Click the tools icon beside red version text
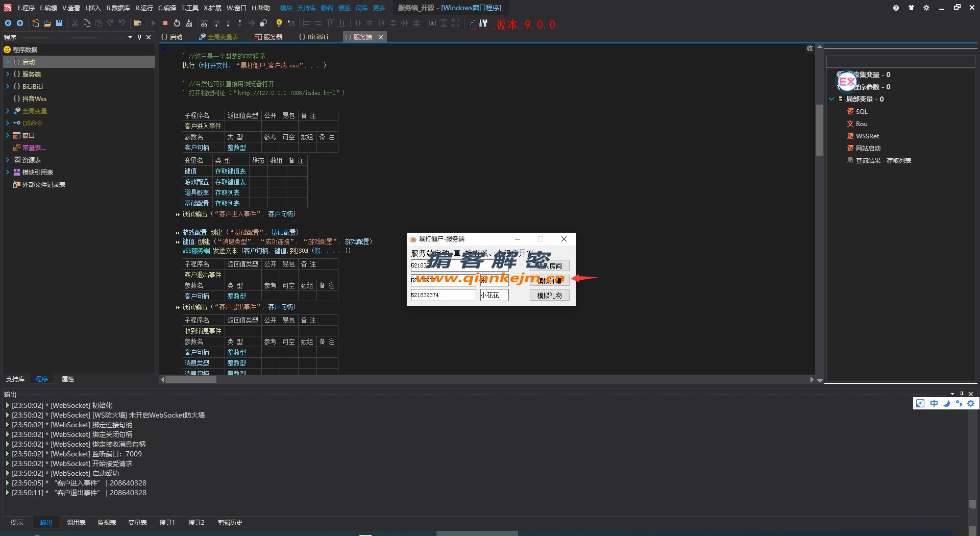 click(x=483, y=23)
